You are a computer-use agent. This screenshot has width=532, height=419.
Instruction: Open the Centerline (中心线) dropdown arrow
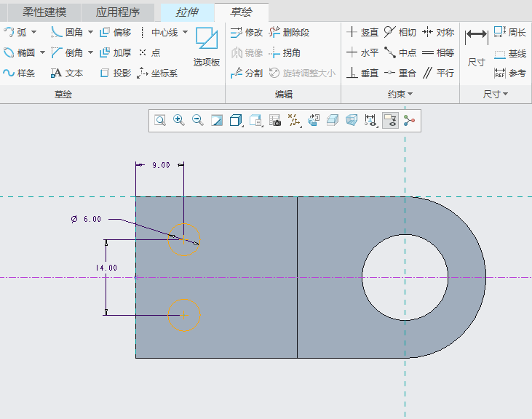click(185, 32)
